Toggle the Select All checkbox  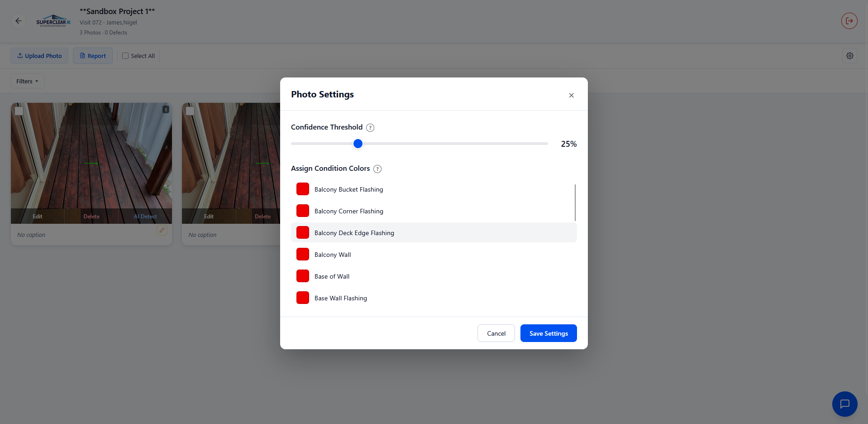click(125, 56)
